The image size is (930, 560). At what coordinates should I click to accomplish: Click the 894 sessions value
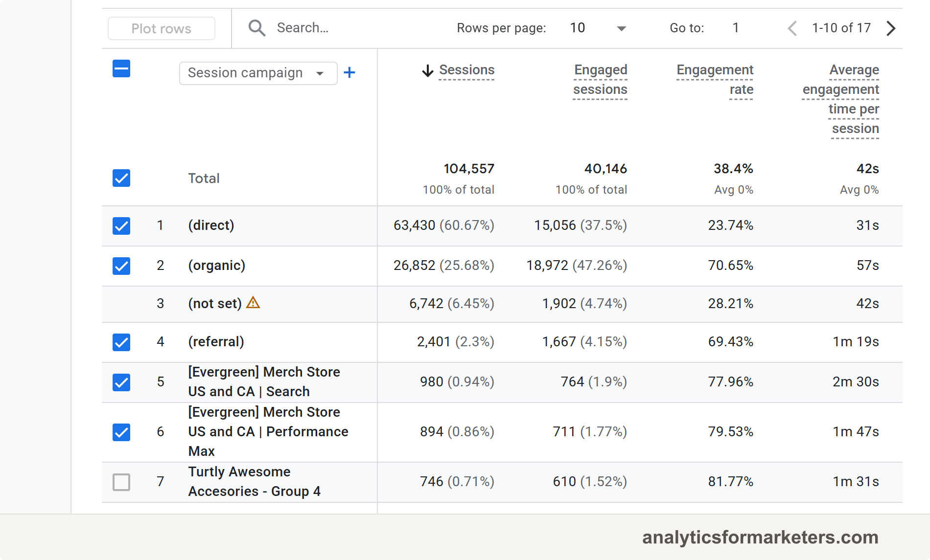[432, 432]
